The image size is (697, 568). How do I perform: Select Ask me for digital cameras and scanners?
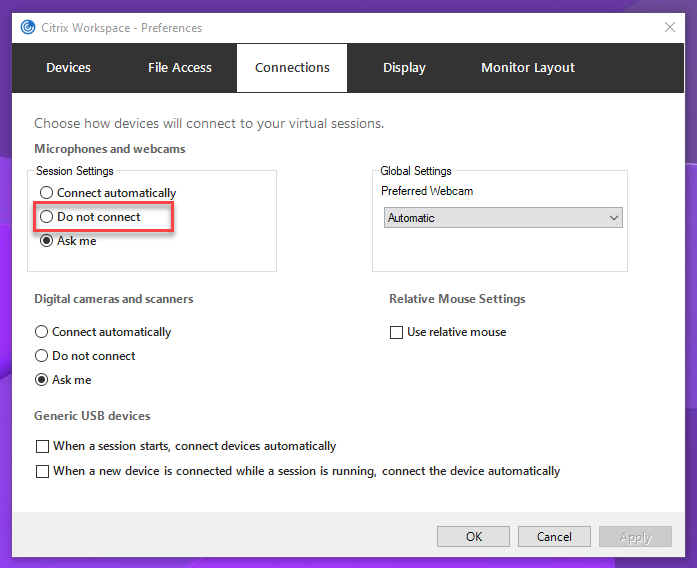[x=42, y=380]
